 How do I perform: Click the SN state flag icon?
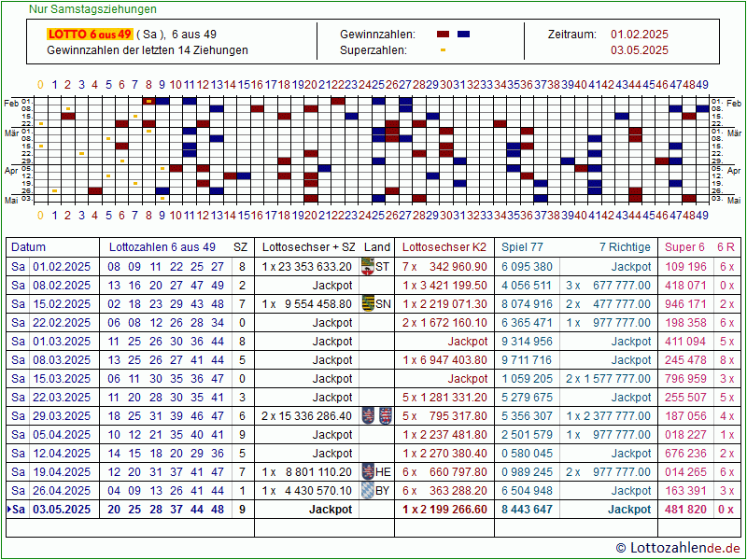(x=368, y=304)
